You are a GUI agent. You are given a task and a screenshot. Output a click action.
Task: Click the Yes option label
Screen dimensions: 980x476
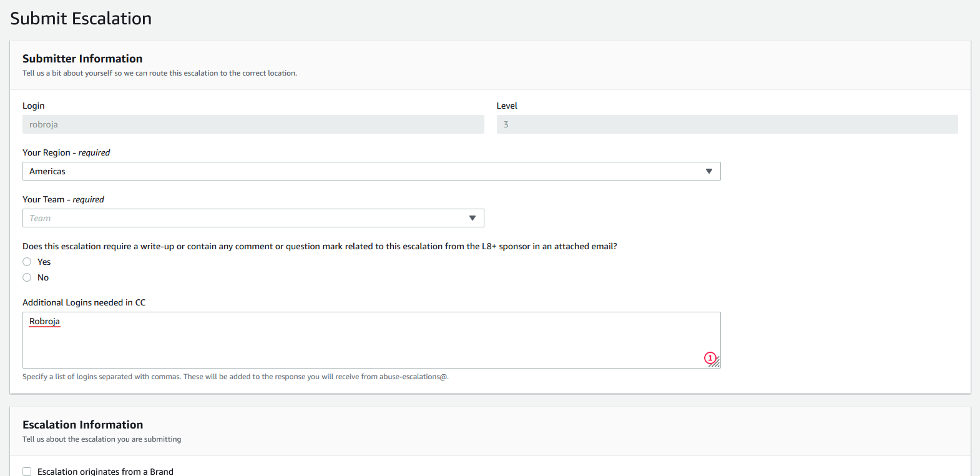pyautogui.click(x=44, y=262)
